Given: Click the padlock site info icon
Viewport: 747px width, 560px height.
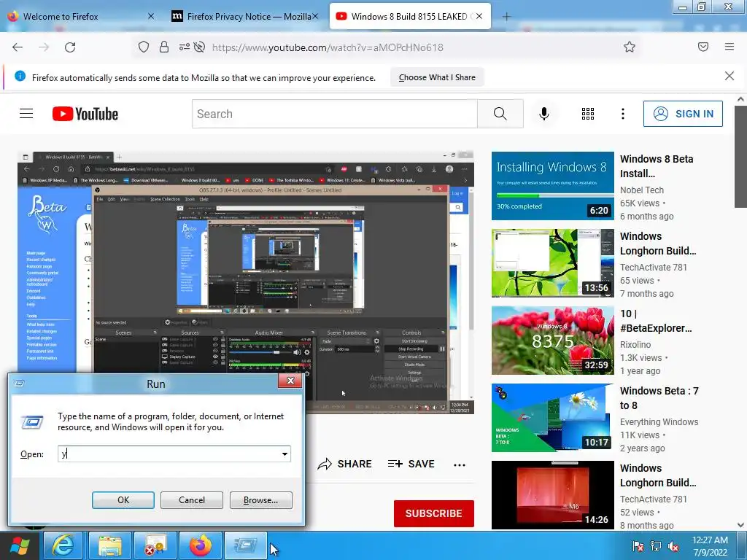Looking at the screenshot, I should tap(164, 47).
